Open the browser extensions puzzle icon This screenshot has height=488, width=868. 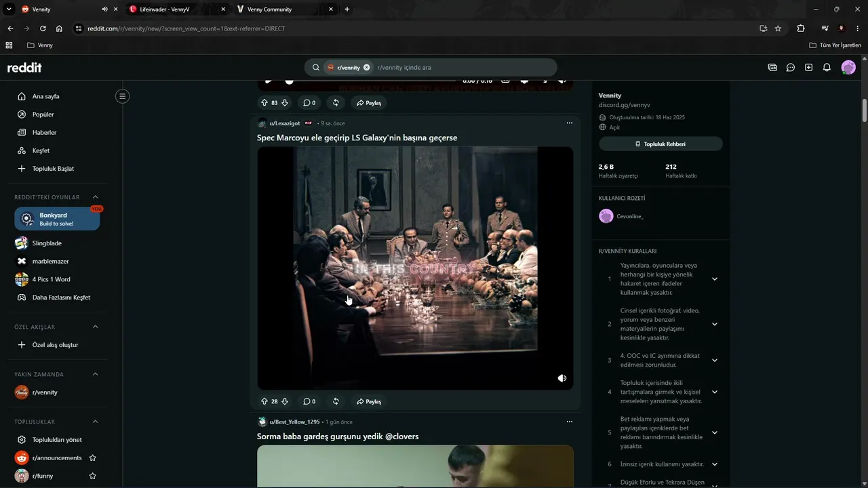pyautogui.click(x=801, y=28)
